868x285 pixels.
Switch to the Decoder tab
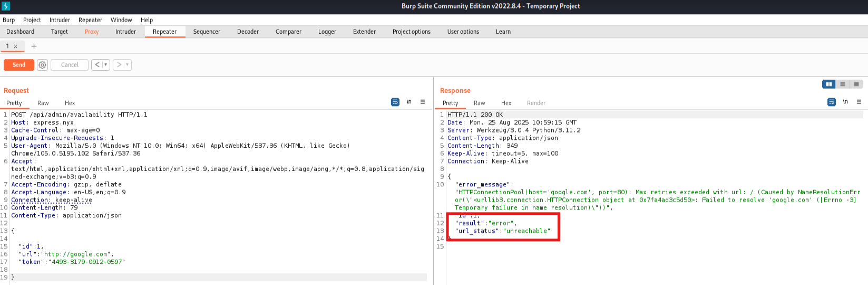pyautogui.click(x=248, y=32)
